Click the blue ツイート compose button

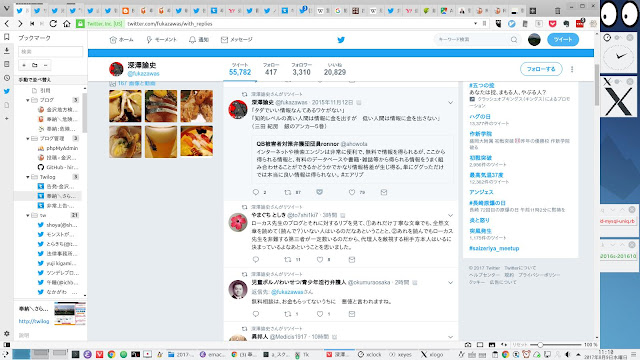click(563, 40)
